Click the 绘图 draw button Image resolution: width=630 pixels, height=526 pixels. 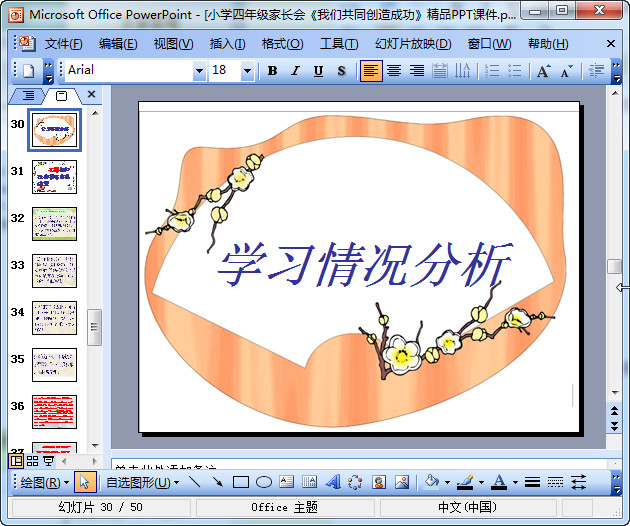point(45,482)
